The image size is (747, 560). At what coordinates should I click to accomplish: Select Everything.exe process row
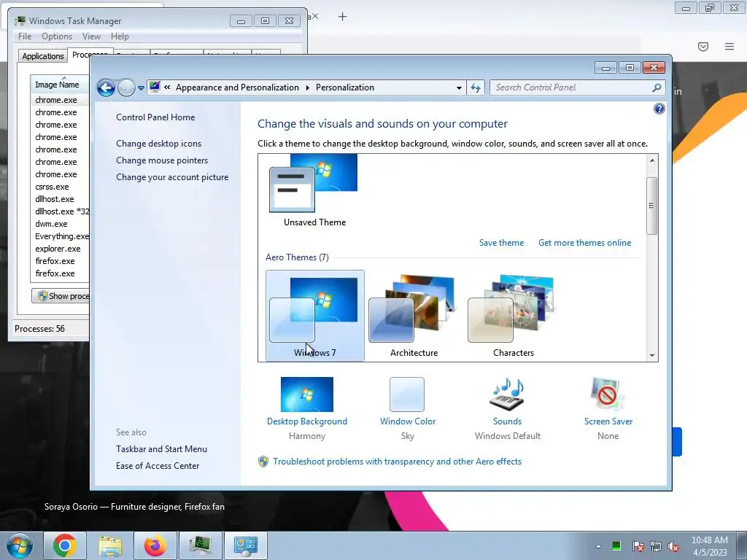click(x=60, y=236)
